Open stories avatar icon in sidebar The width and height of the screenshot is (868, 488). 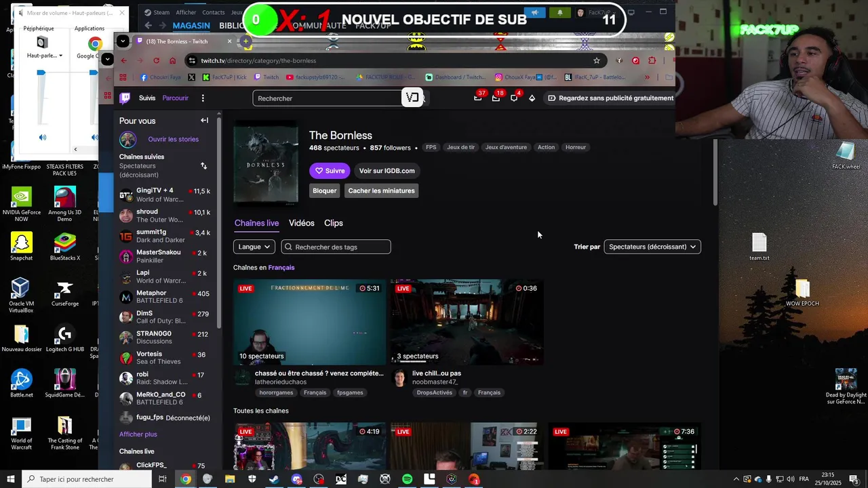[127, 140]
